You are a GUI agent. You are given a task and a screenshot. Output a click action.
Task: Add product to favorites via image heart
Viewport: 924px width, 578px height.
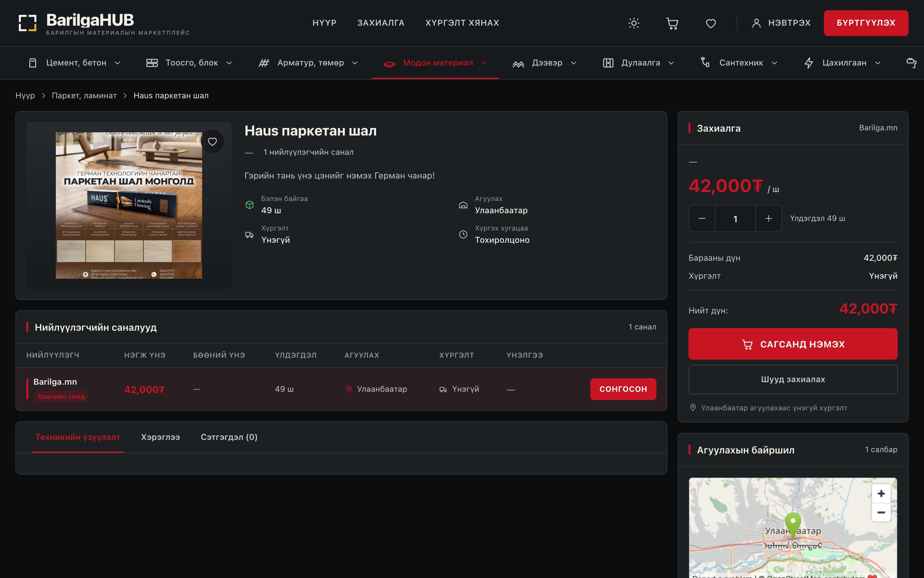coord(212,141)
